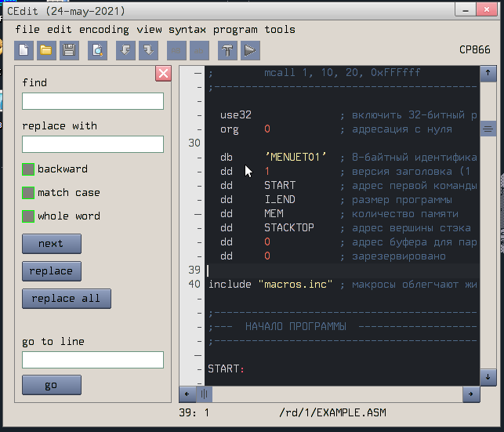Viewport: 504px width, 432px height.
Task: Click the save floppy disk icon
Action: coord(69,51)
